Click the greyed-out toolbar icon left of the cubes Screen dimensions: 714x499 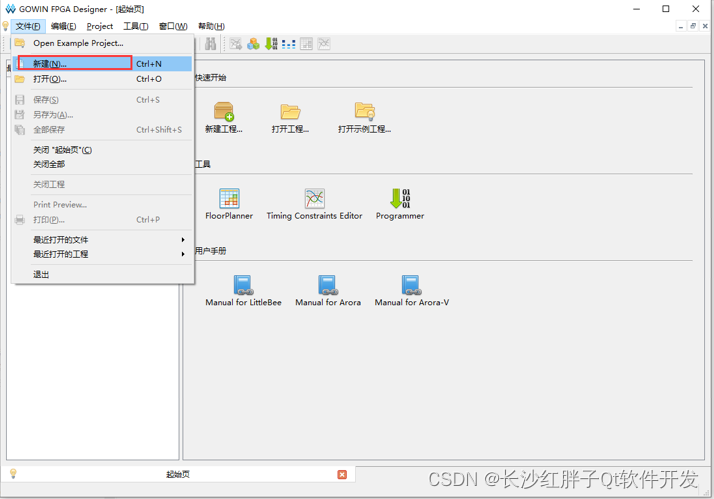tap(235, 44)
